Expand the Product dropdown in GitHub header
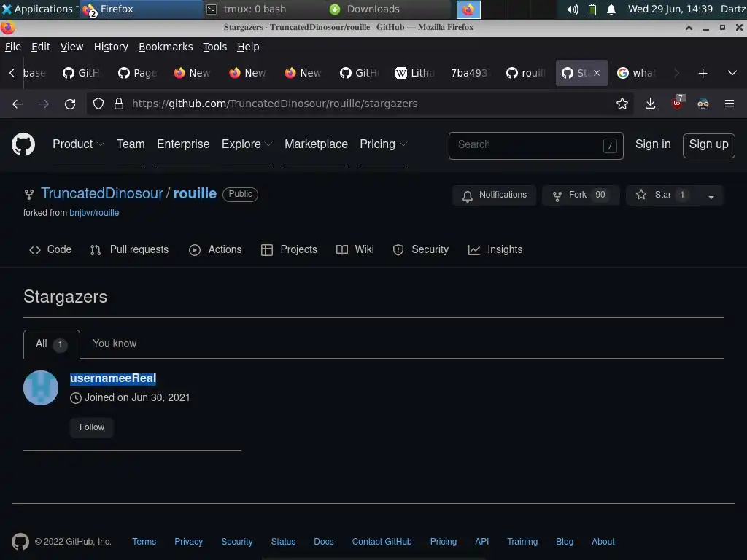 tap(79, 144)
